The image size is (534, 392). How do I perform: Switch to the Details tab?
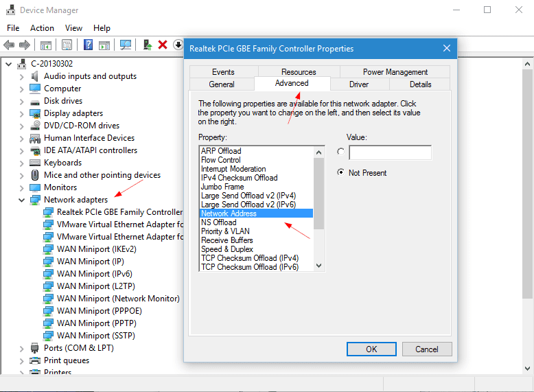pyautogui.click(x=420, y=84)
